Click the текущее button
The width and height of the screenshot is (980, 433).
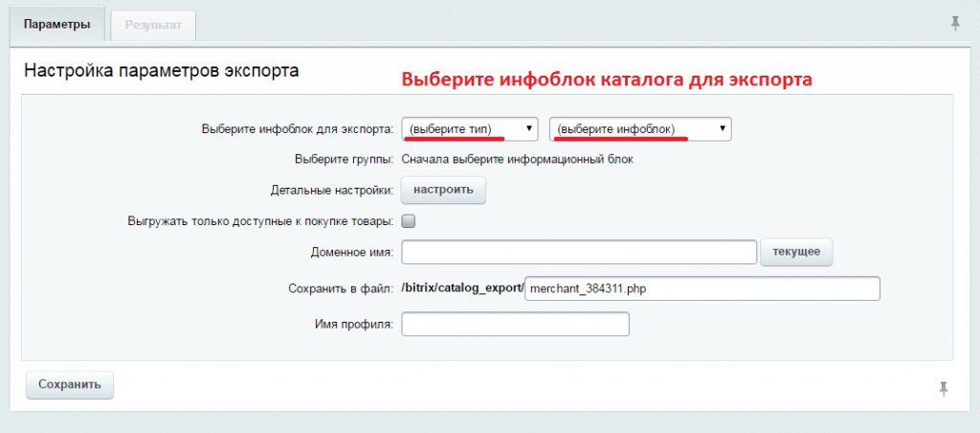pyautogui.click(x=796, y=252)
